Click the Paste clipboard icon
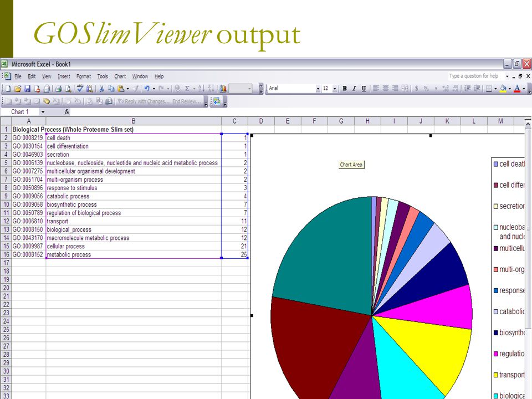 [120, 89]
